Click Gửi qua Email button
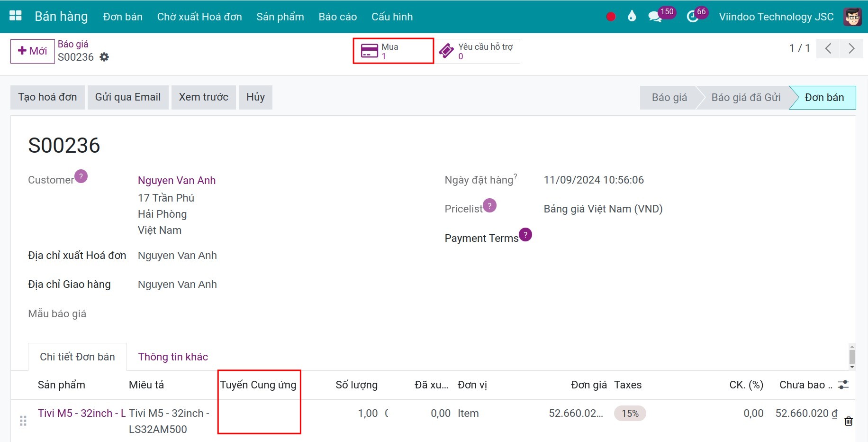Image resolution: width=868 pixels, height=442 pixels. click(128, 97)
